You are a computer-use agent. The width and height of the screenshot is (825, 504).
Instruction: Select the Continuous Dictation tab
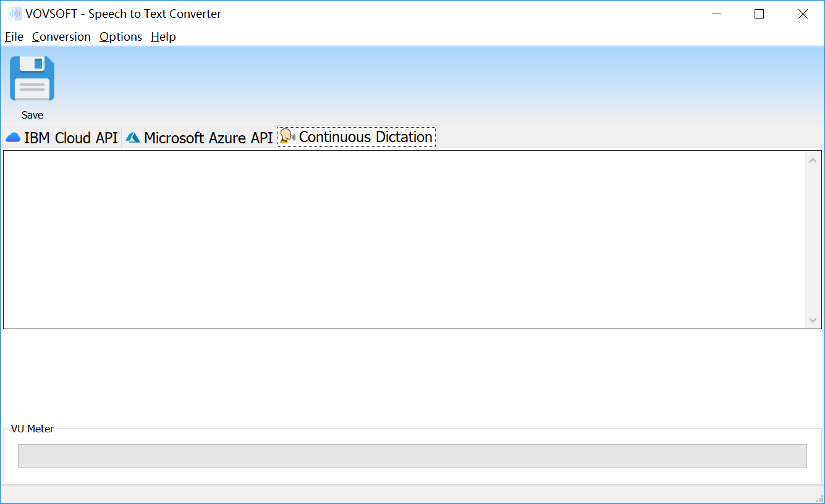[357, 136]
